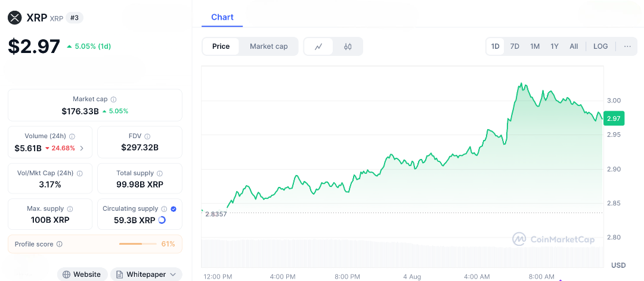Switch to line chart view icon
Image resolution: width=644 pixels, height=281 pixels.
pos(318,46)
